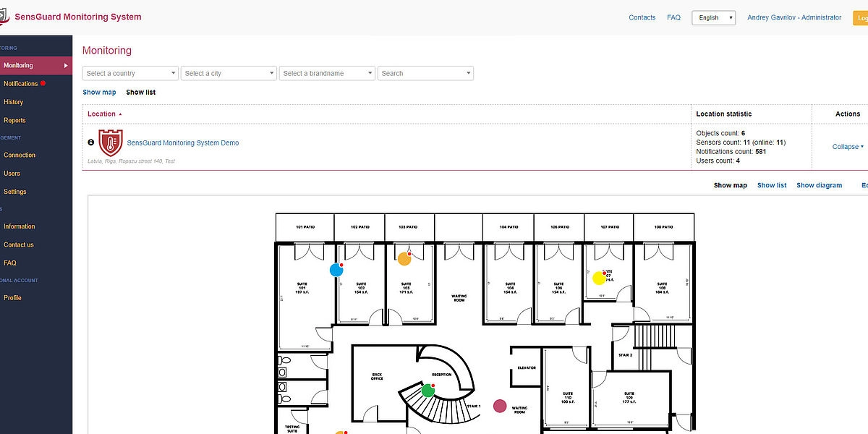The height and width of the screenshot is (434, 868).
Task: Collapse the SensGuard demo location row
Action: 847,146
